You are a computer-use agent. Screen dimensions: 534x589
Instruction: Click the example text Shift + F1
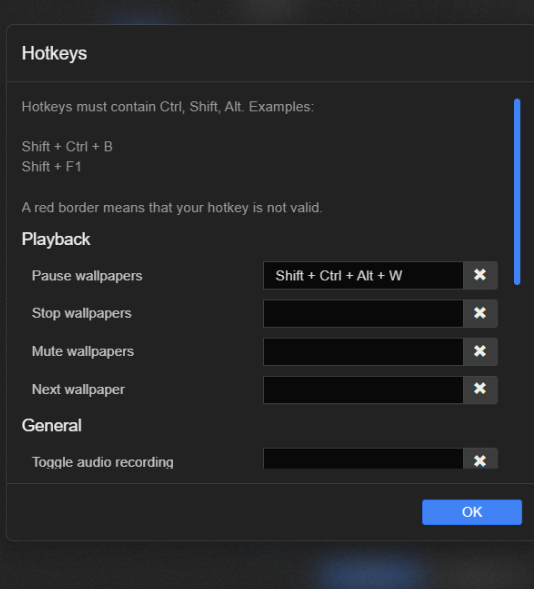click(x=51, y=166)
